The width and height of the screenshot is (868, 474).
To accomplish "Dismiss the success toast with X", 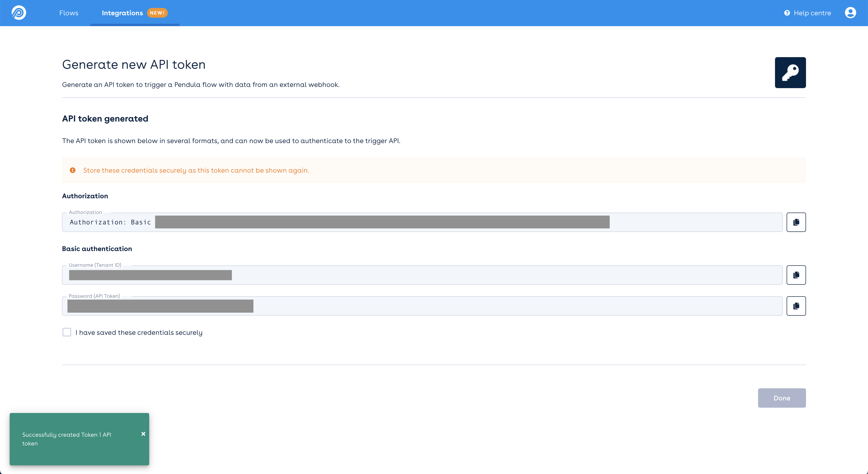I will 143,434.
